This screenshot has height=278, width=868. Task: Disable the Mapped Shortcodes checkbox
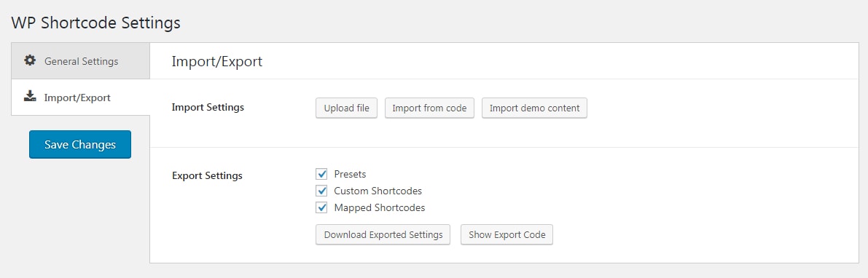(x=321, y=208)
